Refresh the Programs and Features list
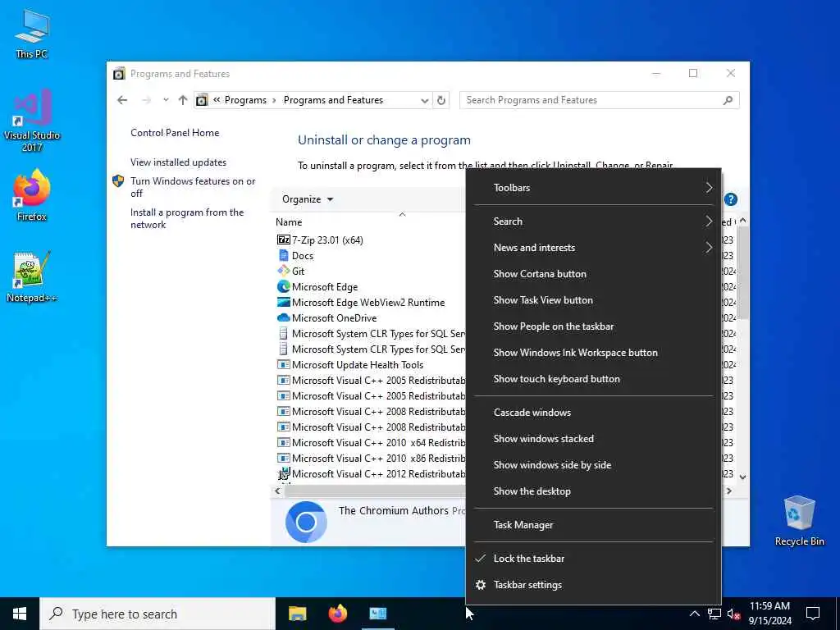The image size is (840, 630). coord(441,100)
